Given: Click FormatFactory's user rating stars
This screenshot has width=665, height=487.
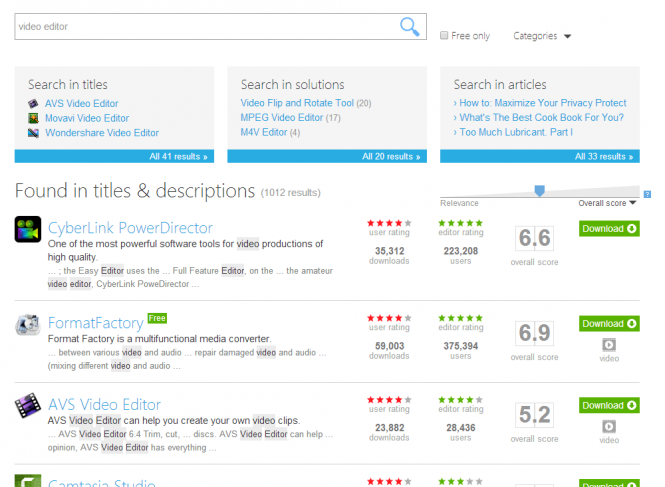Looking at the screenshot, I should point(389,318).
